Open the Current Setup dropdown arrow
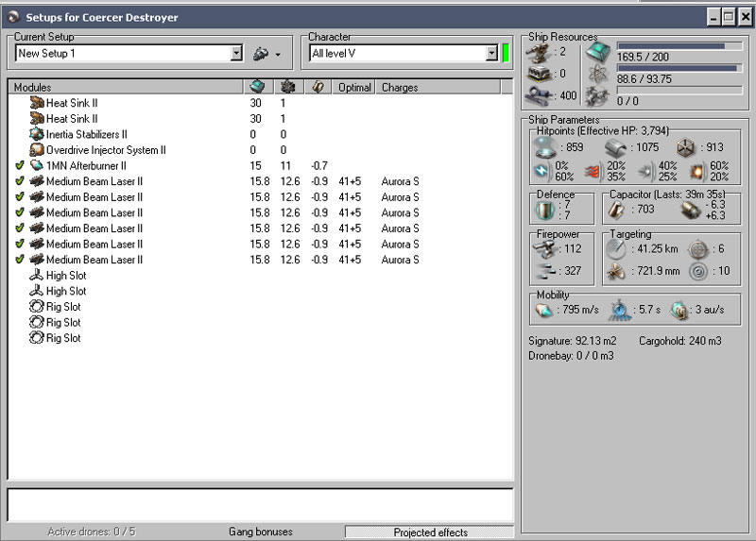756x541 pixels. point(235,54)
